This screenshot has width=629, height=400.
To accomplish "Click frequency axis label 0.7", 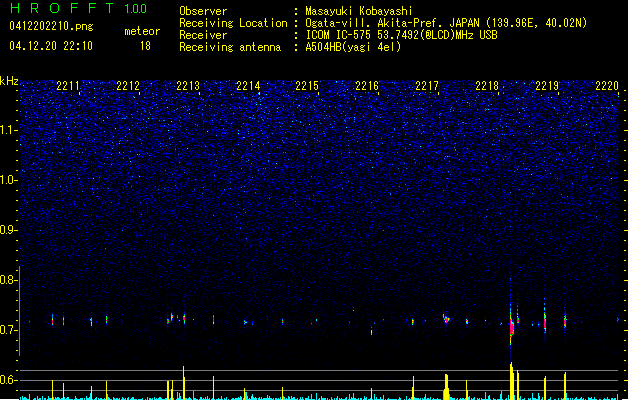I will (9, 330).
